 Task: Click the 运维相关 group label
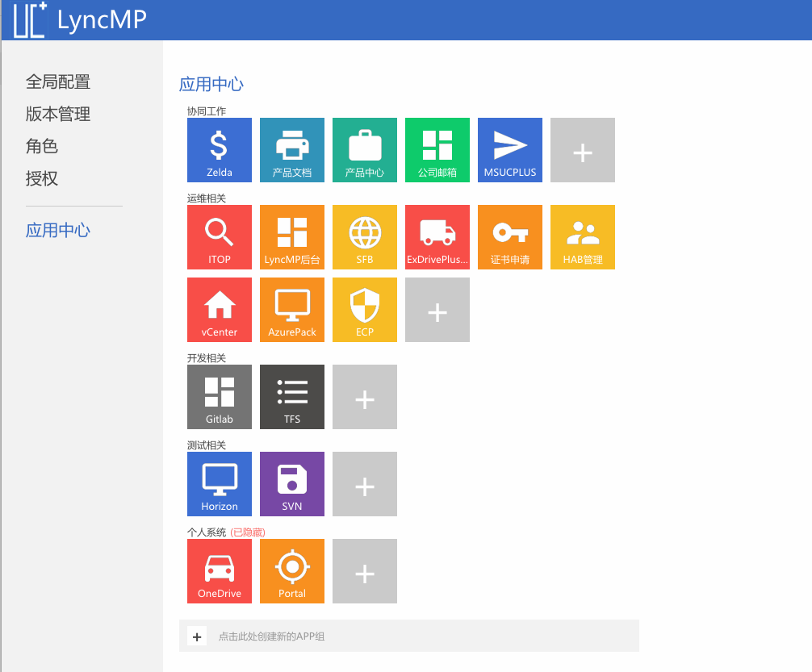click(207, 198)
